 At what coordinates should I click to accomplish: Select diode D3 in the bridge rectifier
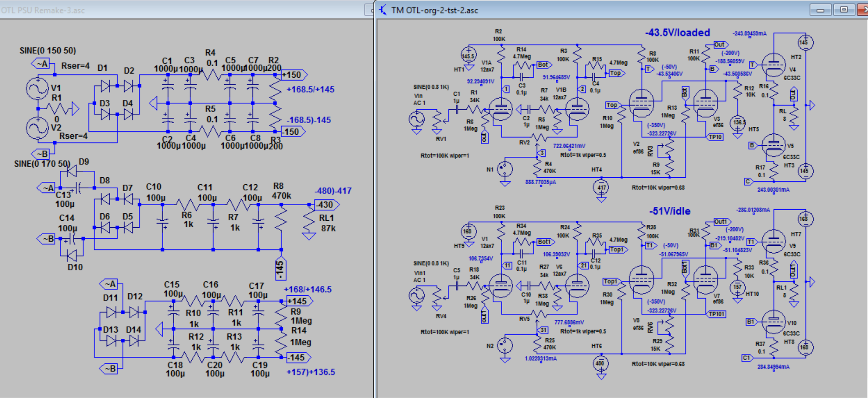(x=106, y=114)
